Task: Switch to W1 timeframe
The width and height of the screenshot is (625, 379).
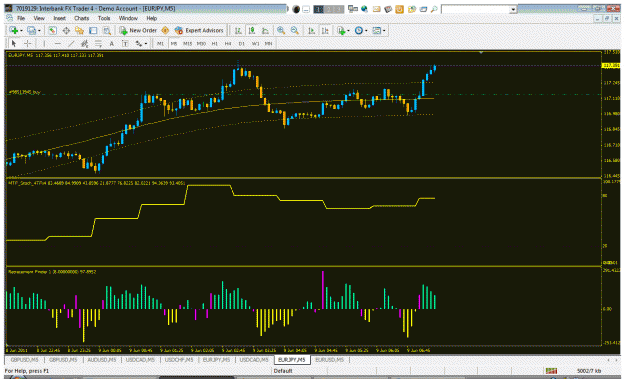Action: click(256, 43)
